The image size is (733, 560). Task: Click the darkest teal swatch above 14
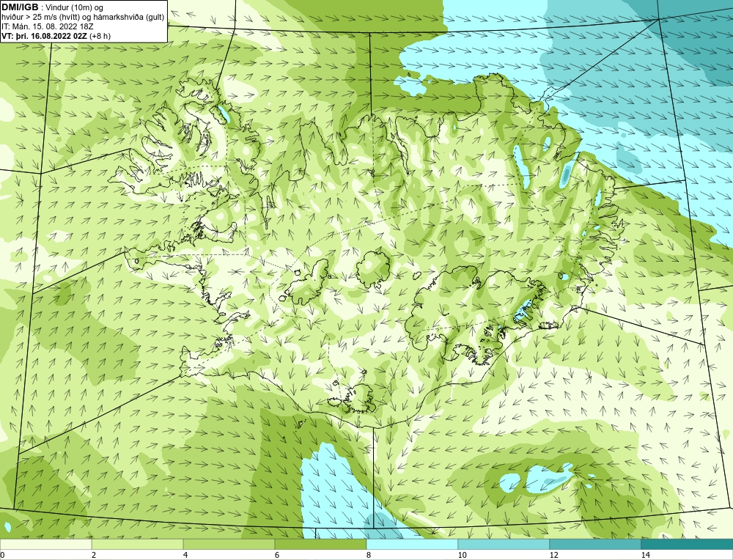pos(688,544)
